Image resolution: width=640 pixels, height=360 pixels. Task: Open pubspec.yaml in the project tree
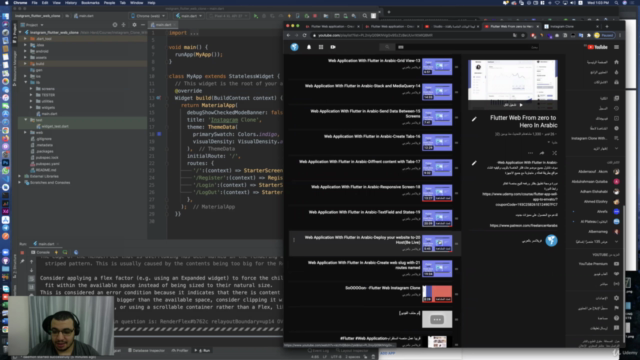[48, 164]
